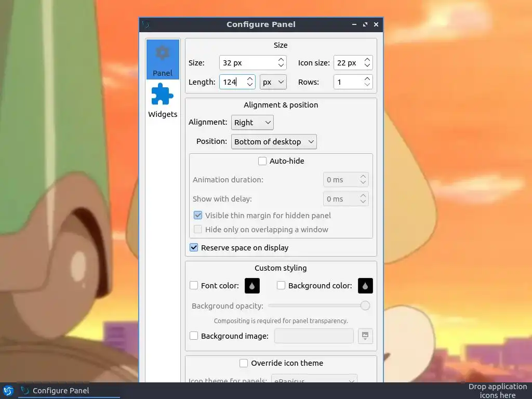The width and height of the screenshot is (532, 399).
Task: Check Override icon theme
Action: 244,363
